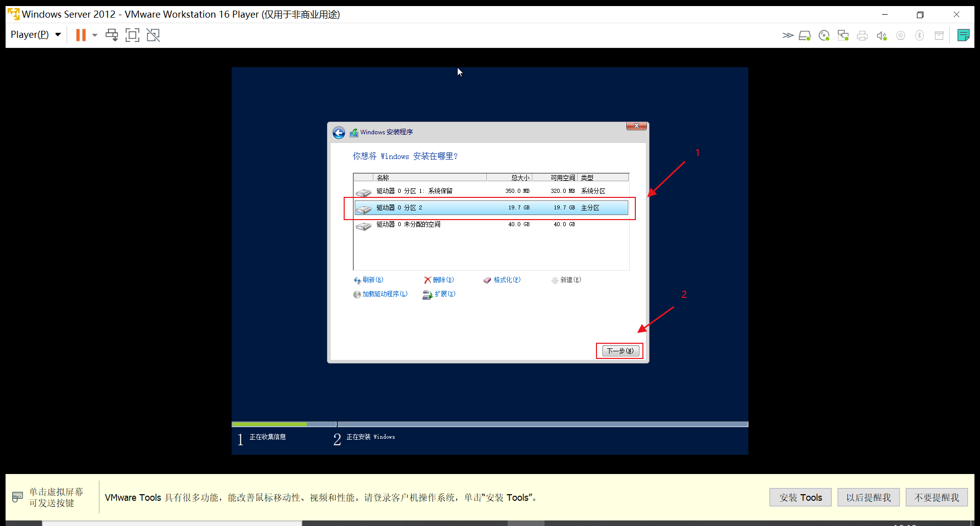Image resolution: width=980 pixels, height=526 pixels.
Task: Click the VMware hard disk device icon
Action: pos(805,35)
